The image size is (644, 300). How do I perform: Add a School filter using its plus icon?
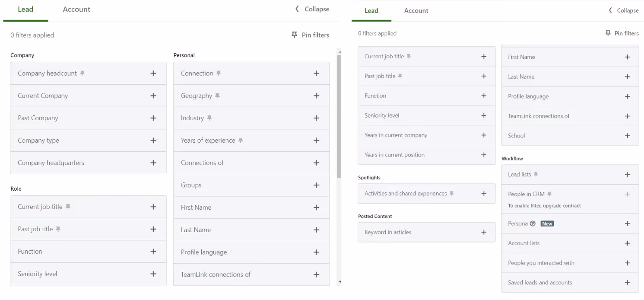click(627, 136)
